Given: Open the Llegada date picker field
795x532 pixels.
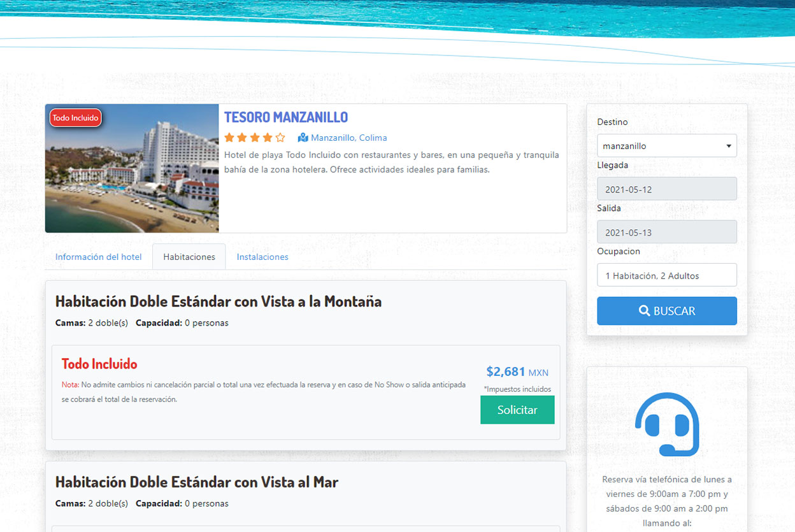Looking at the screenshot, I should click(666, 189).
